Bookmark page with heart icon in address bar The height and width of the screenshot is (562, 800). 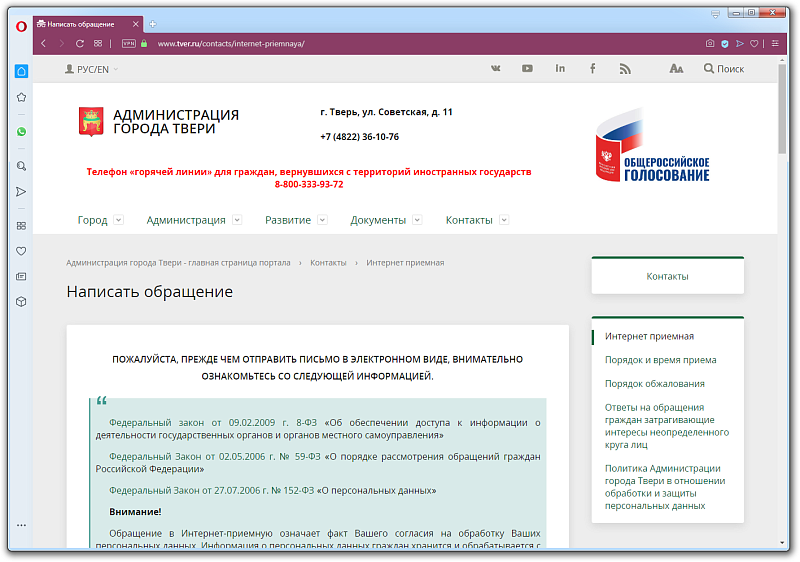(x=754, y=44)
